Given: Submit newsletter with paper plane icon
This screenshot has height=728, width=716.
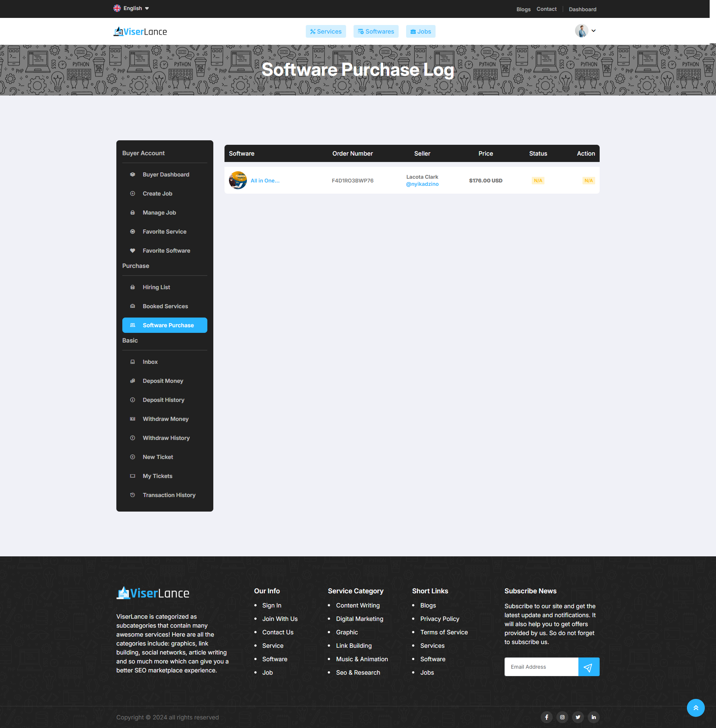Looking at the screenshot, I should (x=588, y=667).
